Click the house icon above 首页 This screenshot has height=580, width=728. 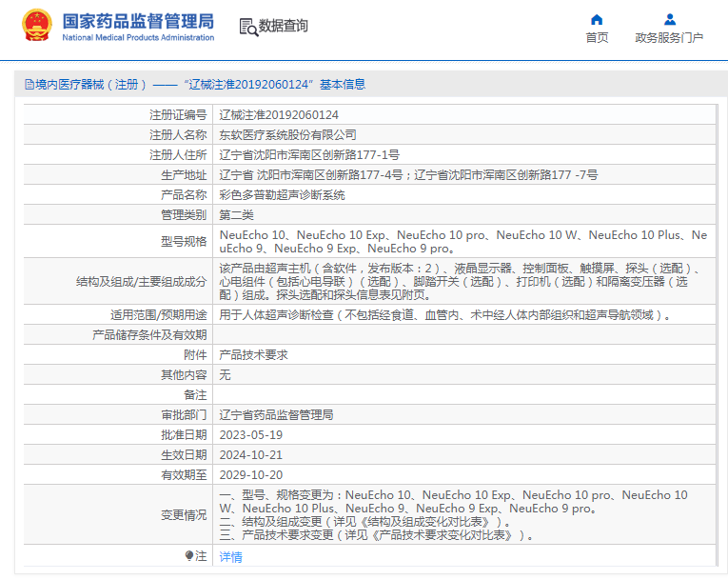[597, 19]
